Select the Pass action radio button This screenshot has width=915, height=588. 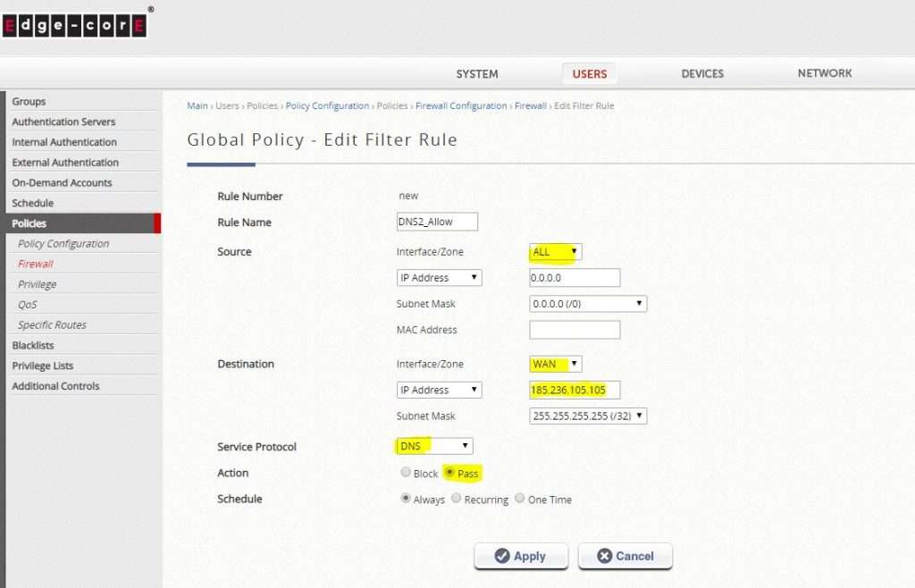coord(450,473)
